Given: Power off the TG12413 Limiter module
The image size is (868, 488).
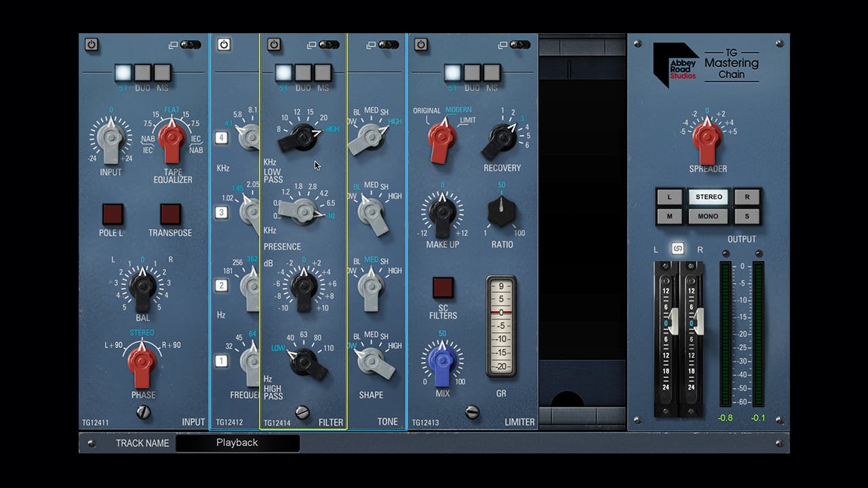Looking at the screenshot, I should (420, 44).
